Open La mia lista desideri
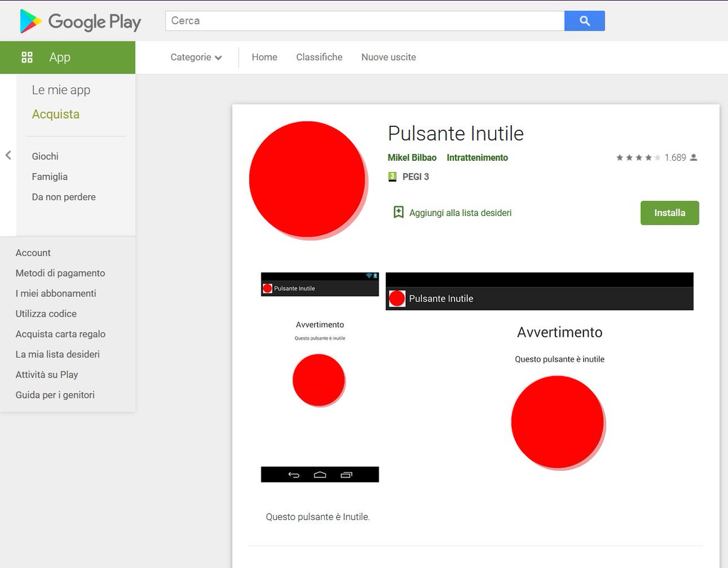This screenshot has width=728, height=568. (x=58, y=354)
